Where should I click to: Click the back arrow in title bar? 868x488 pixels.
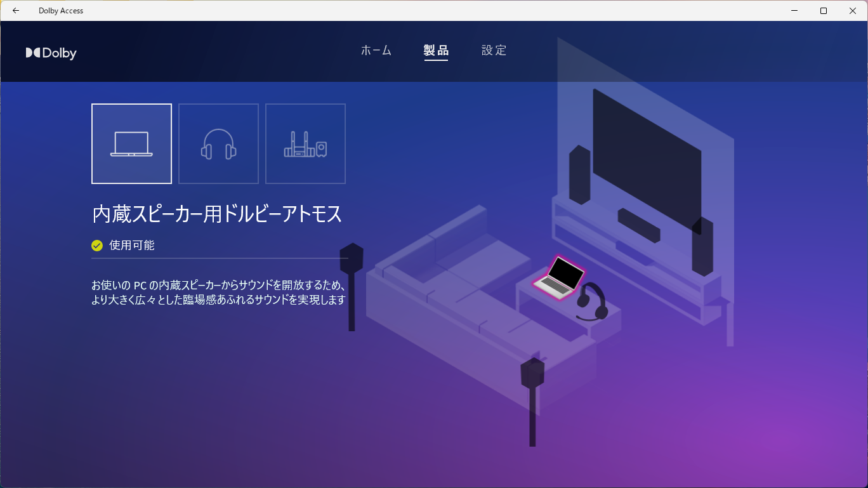coord(16,11)
